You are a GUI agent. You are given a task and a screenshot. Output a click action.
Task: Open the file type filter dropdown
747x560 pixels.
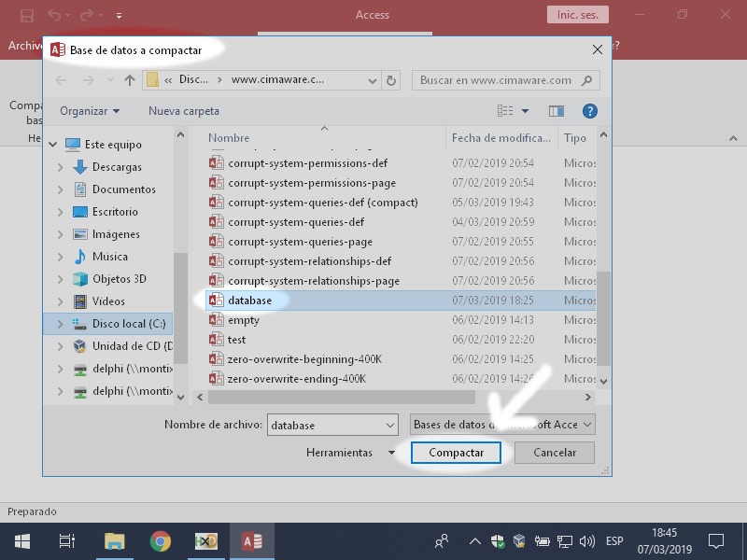tap(501, 425)
